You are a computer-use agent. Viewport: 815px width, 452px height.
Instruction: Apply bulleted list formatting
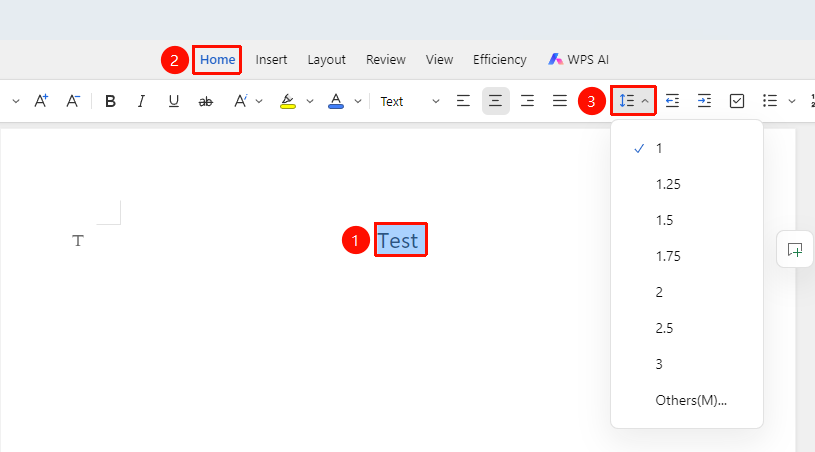tap(770, 101)
